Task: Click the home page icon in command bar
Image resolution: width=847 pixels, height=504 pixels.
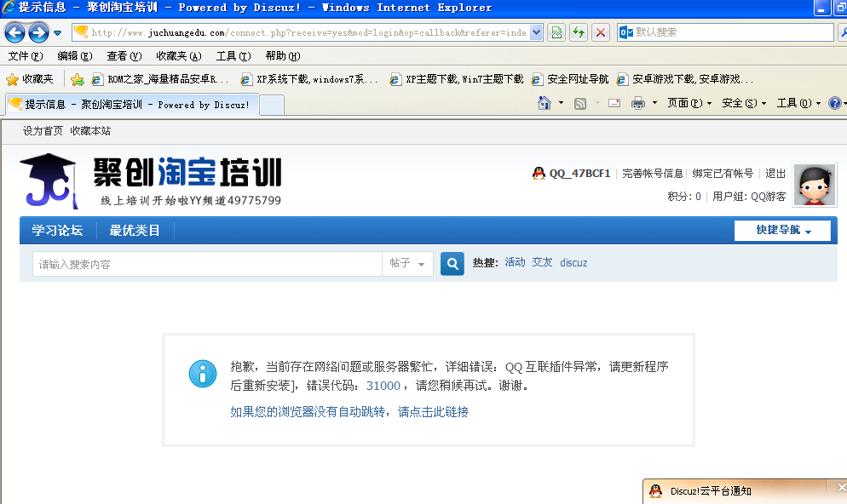Action: tap(544, 103)
